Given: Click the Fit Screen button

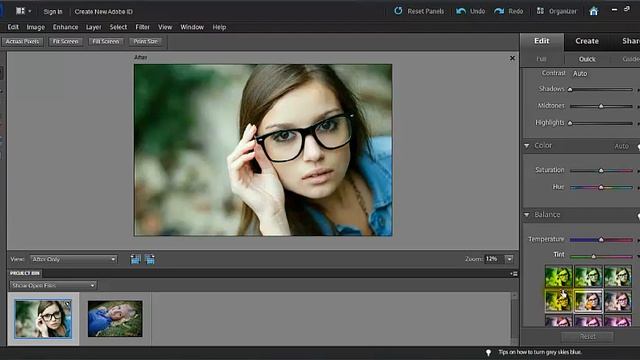Looking at the screenshot, I should click(65, 42).
